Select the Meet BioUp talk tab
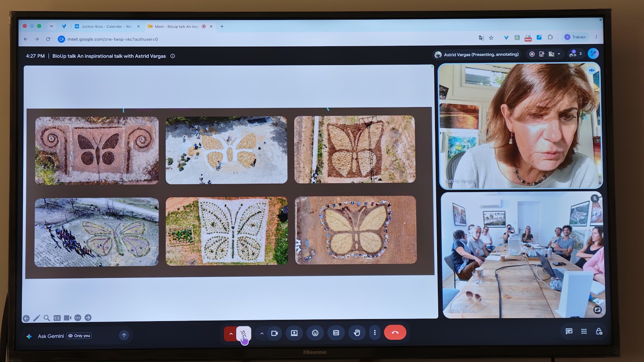The height and width of the screenshot is (362, 644). click(x=180, y=26)
